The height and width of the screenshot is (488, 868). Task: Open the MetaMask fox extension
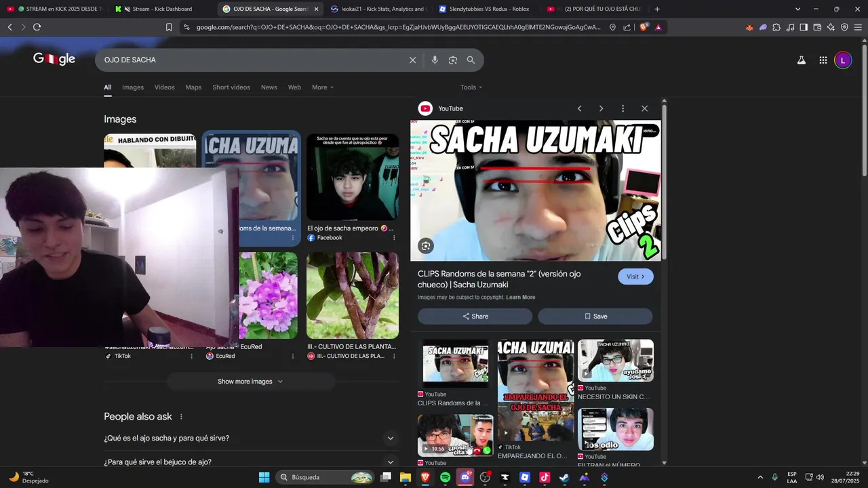[749, 27]
